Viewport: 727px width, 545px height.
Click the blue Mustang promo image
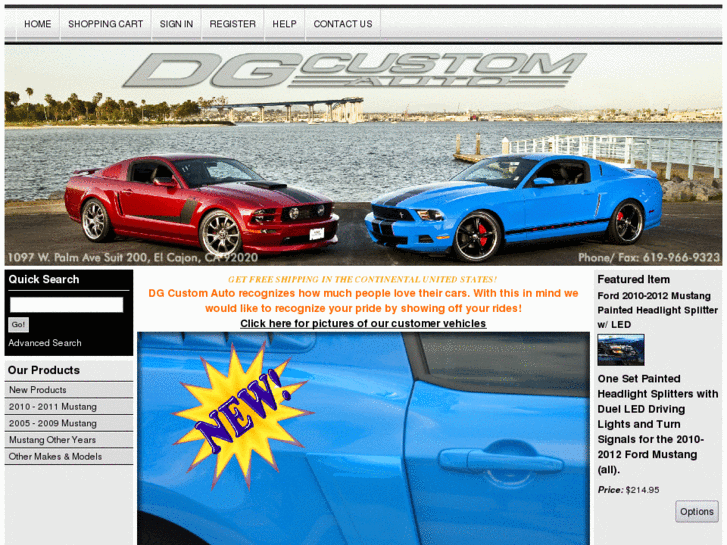coord(363,438)
